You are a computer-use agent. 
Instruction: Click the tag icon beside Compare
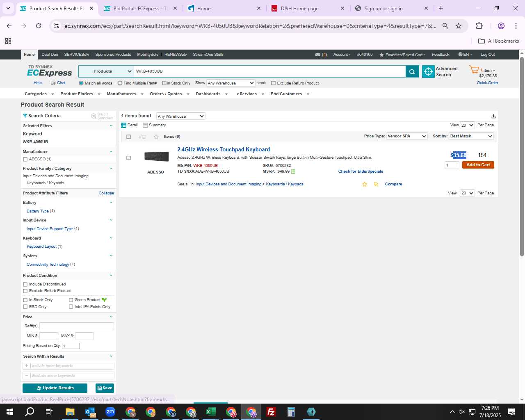click(376, 184)
